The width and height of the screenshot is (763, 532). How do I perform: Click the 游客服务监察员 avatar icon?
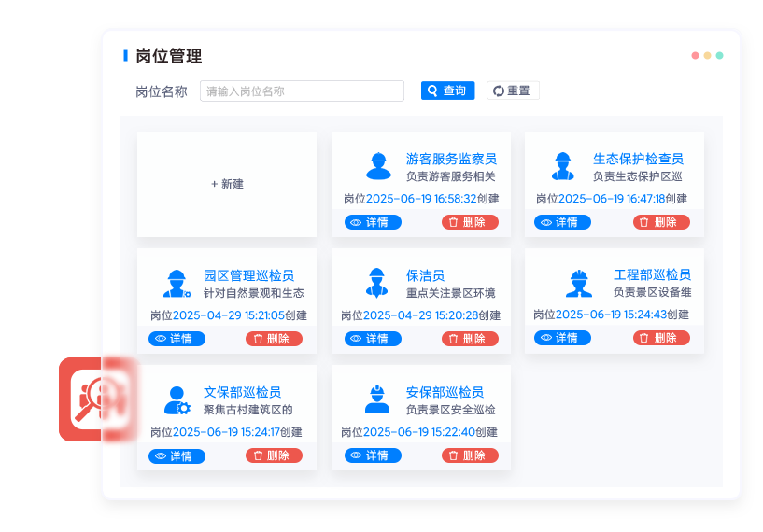tap(378, 166)
